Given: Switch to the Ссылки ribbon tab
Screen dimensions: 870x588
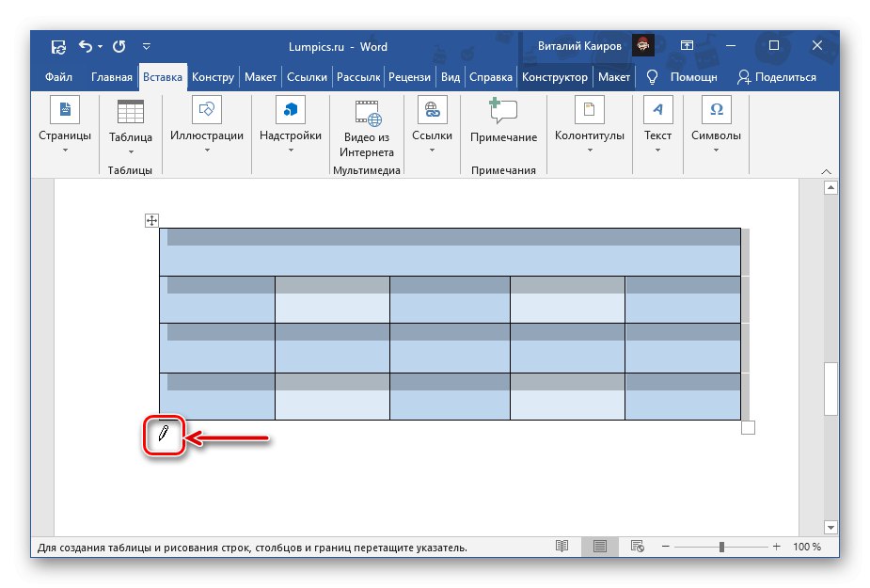Looking at the screenshot, I should coord(307,77).
